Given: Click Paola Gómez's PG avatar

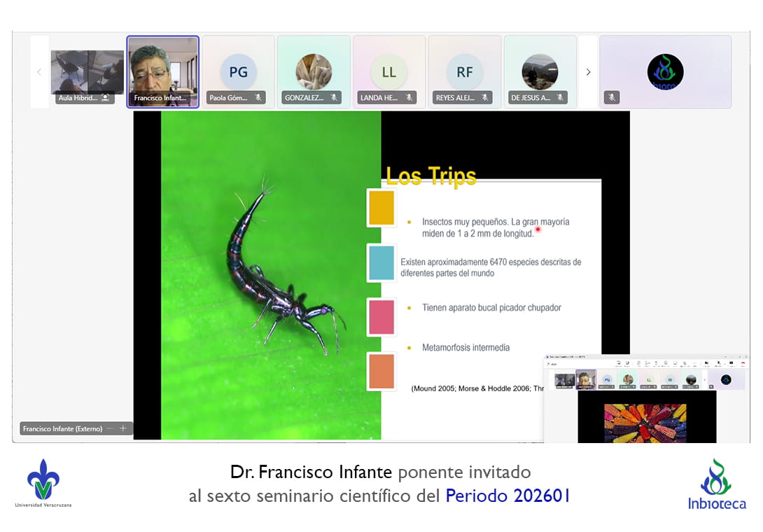Looking at the screenshot, I should [x=238, y=71].
